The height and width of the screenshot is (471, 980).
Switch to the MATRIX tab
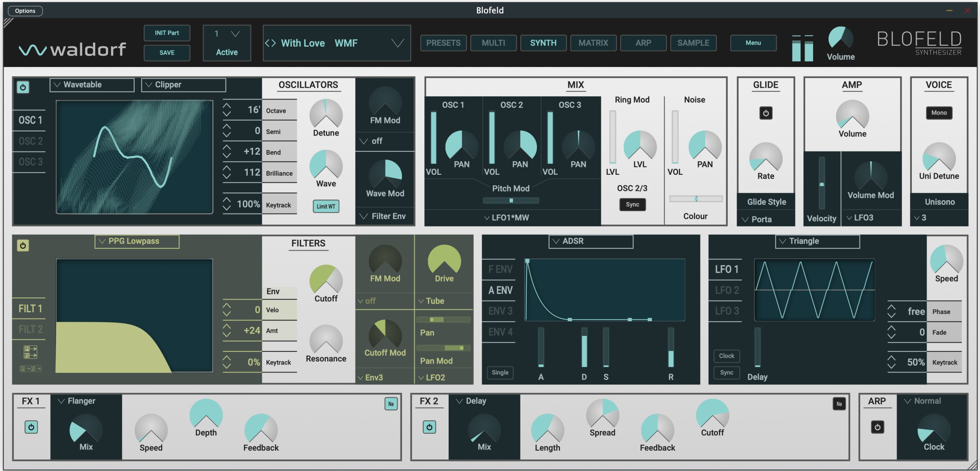click(x=593, y=43)
